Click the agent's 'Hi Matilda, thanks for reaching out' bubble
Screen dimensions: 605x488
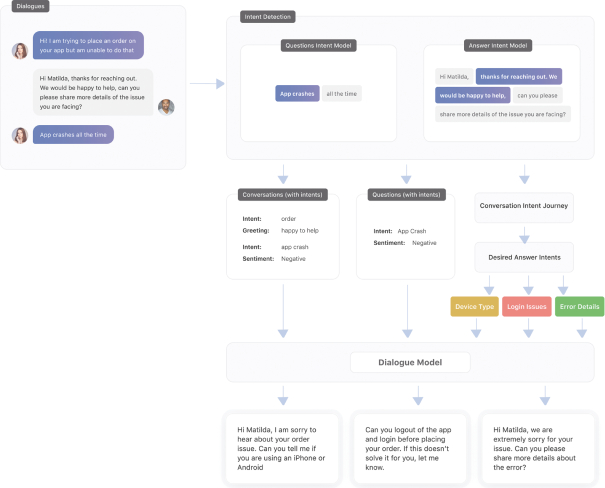pyautogui.click(x=95, y=94)
